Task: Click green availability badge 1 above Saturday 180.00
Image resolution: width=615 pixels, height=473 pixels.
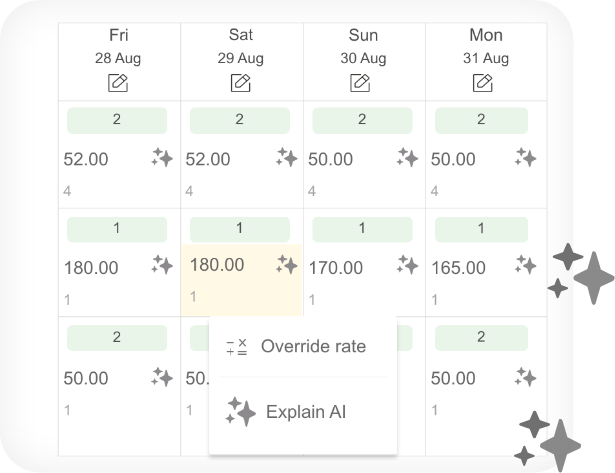Action: 240,229
